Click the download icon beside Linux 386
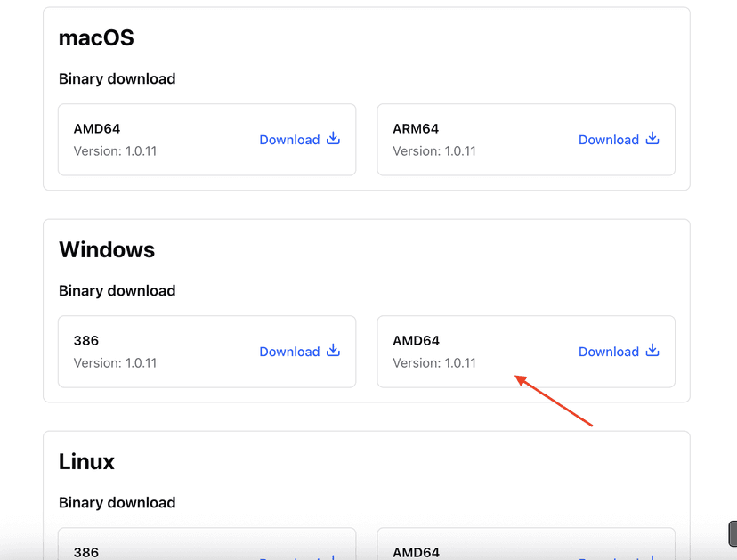Screen dimensions: 737x560 [x=332, y=558]
